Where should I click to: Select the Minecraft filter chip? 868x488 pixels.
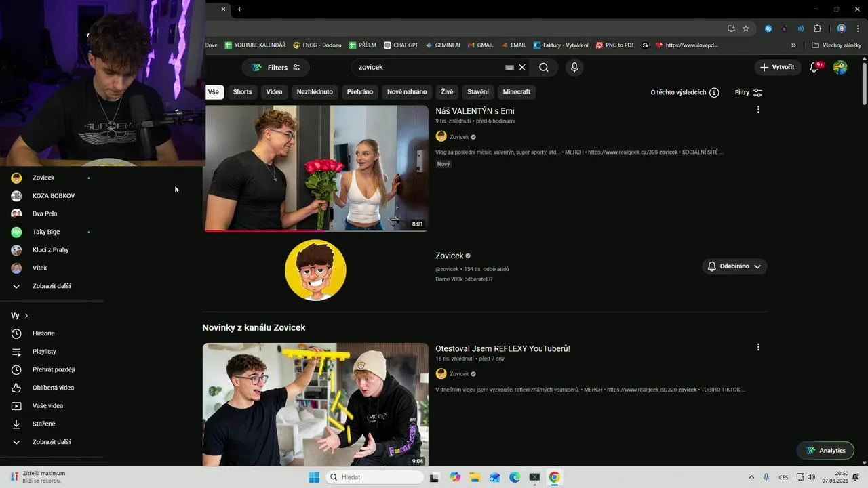[x=517, y=92]
